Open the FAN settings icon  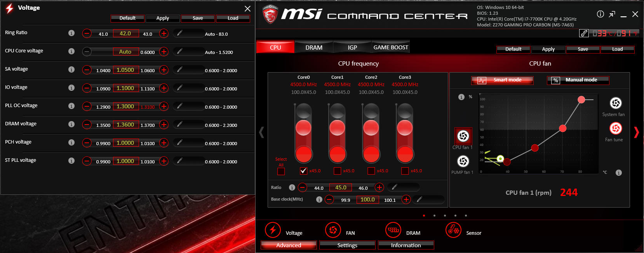tap(333, 230)
